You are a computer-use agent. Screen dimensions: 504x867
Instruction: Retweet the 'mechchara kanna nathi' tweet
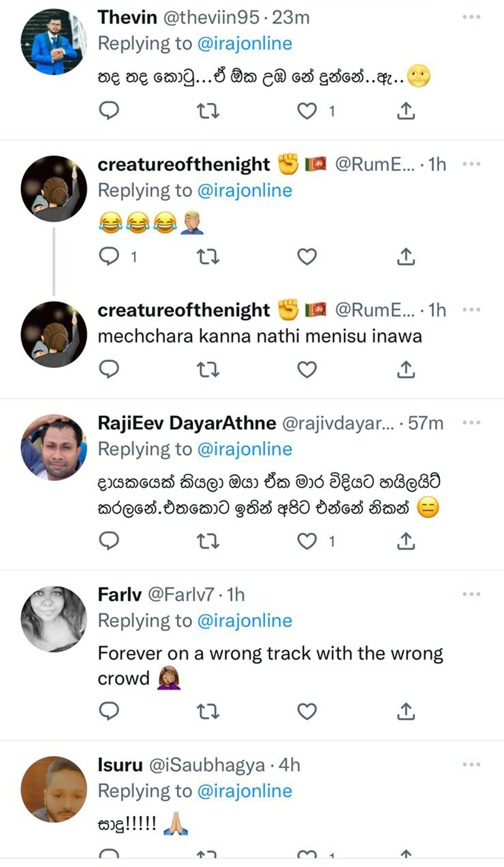[208, 369]
